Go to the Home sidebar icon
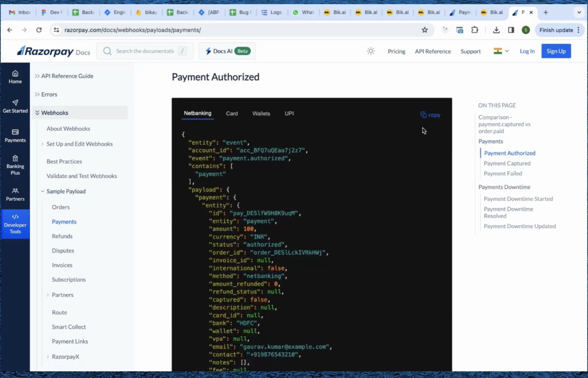588x378 pixels. [15, 77]
